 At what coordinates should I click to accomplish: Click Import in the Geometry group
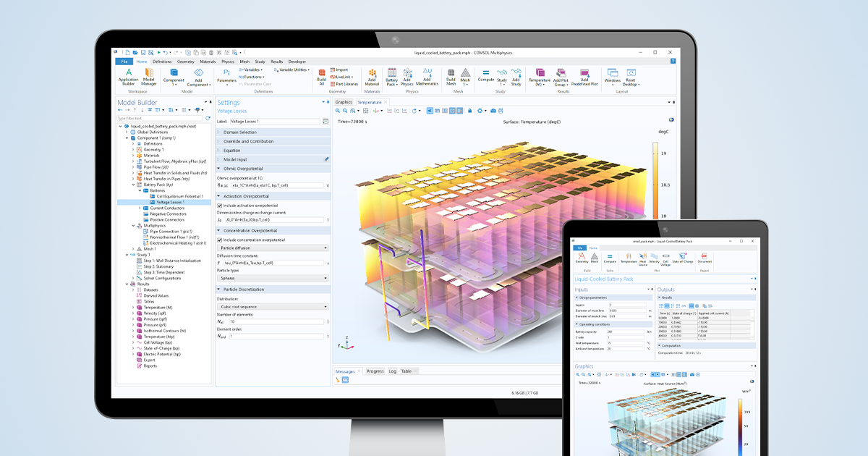(339, 69)
